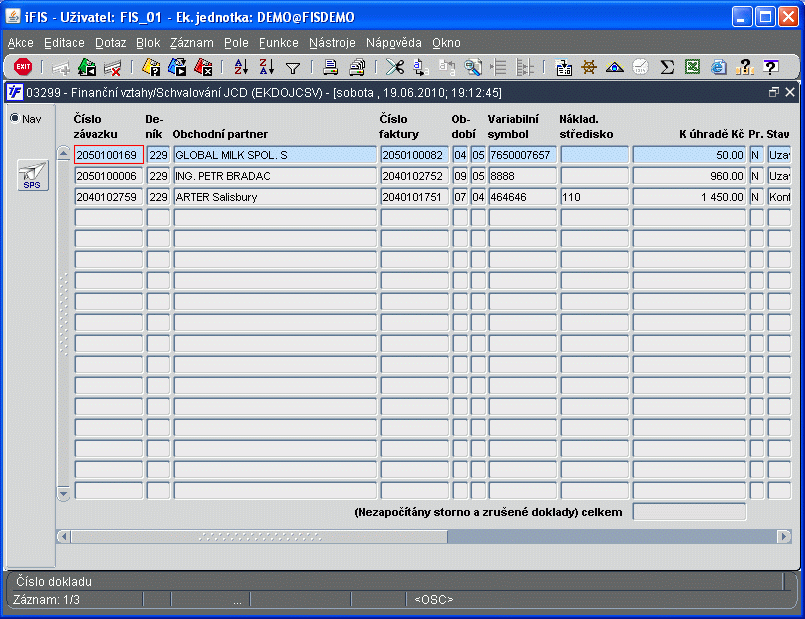Image resolution: width=805 pixels, height=619 pixels.
Task: Click horizontal scrollbar right arrow
Action: pyautogui.click(x=784, y=536)
